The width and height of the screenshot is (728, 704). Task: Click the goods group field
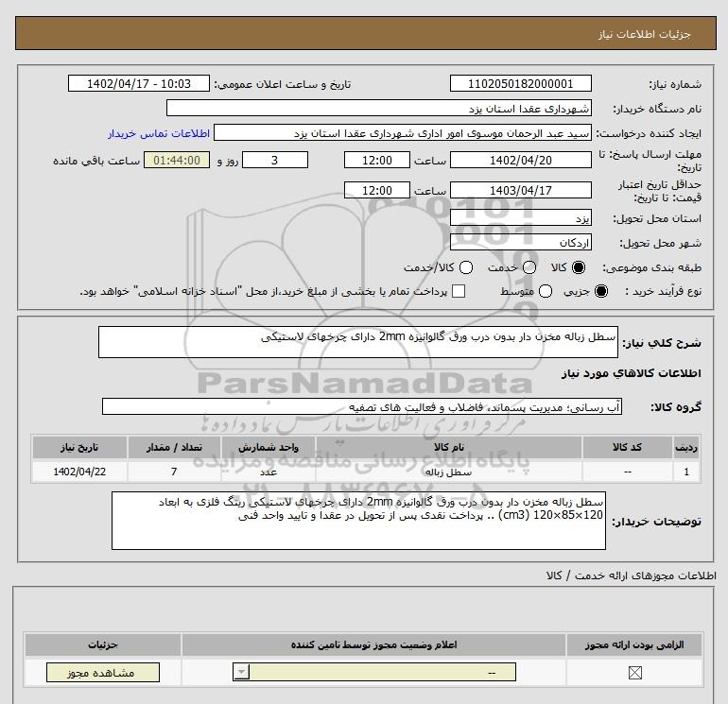point(362,406)
